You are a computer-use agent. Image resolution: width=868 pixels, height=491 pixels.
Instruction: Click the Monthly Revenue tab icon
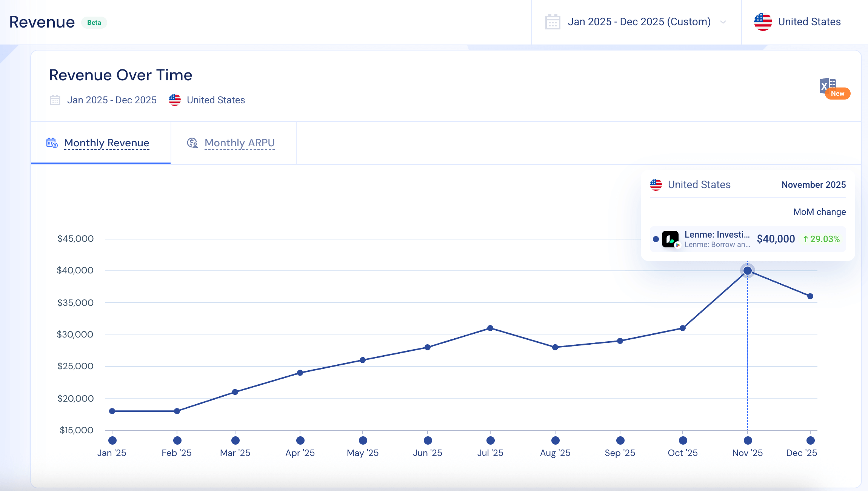[52, 143]
